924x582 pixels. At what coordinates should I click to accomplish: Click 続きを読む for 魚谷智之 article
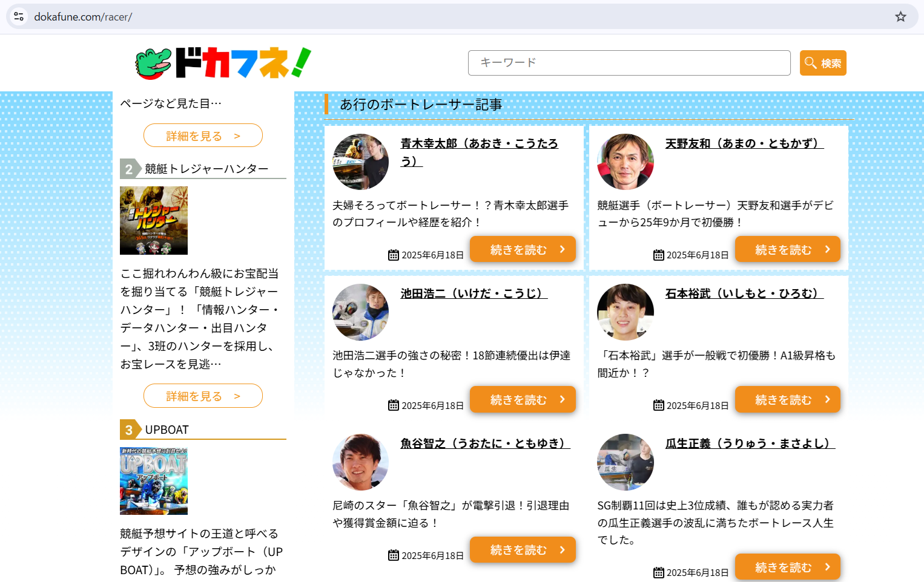click(523, 550)
